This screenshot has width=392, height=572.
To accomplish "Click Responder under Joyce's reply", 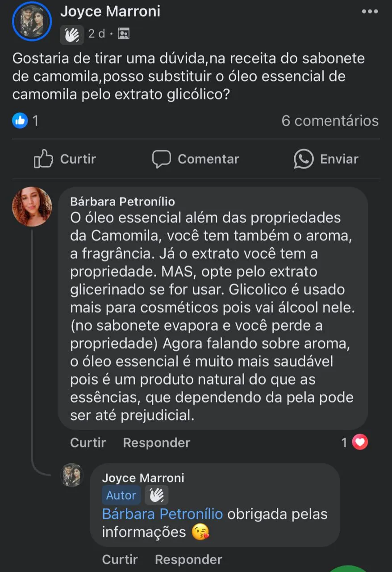I will coord(188,559).
